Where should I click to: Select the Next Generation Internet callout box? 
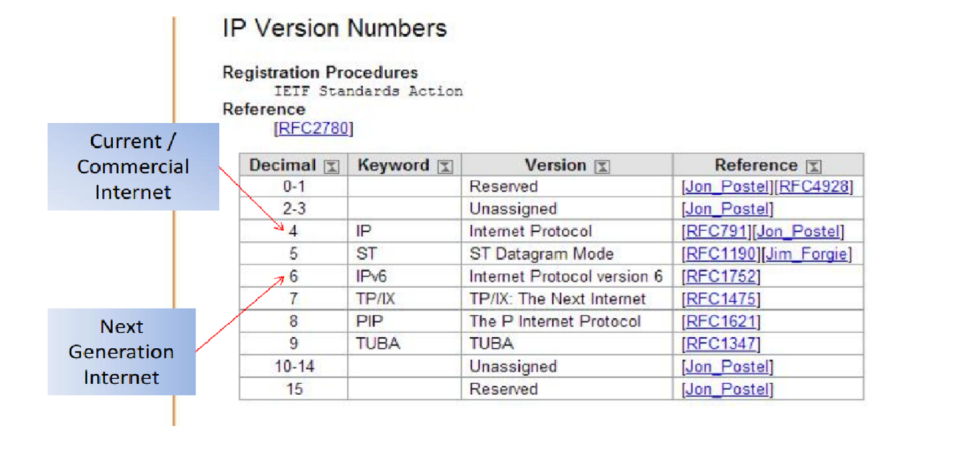(121, 352)
